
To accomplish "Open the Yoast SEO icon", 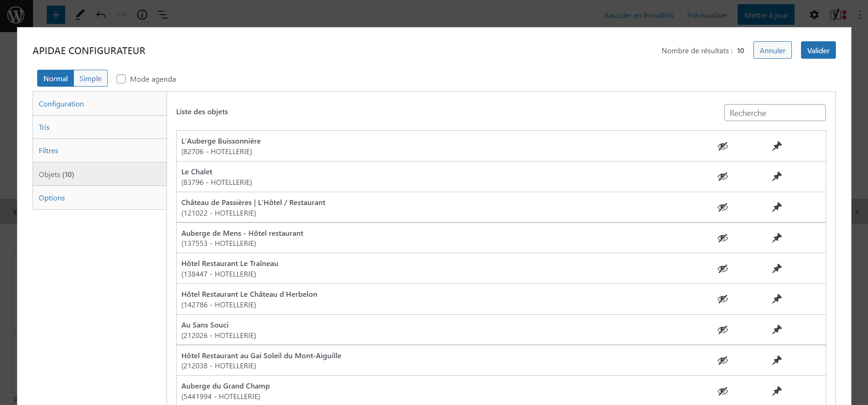I will pyautogui.click(x=838, y=15).
